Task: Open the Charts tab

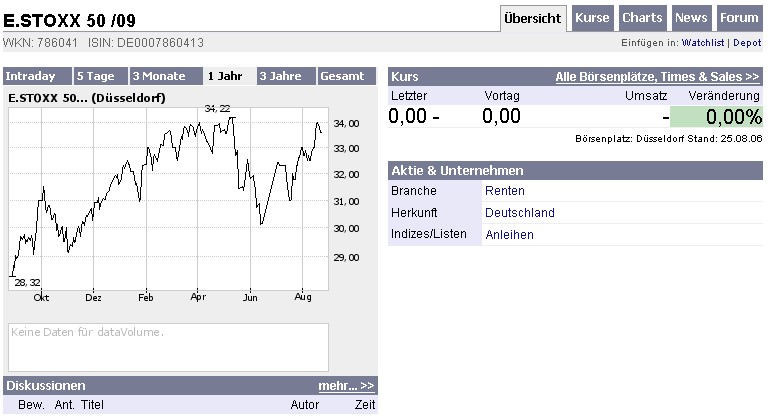Action: [x=641, y=18]
